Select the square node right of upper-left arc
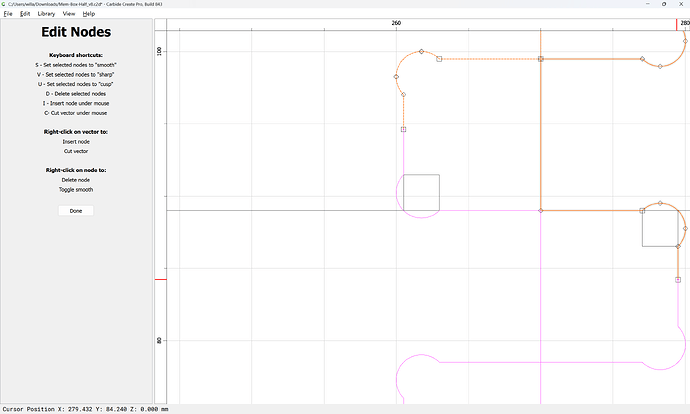This screenshot has height=414, width=690. pyautogui.click(x=439, y=59)
